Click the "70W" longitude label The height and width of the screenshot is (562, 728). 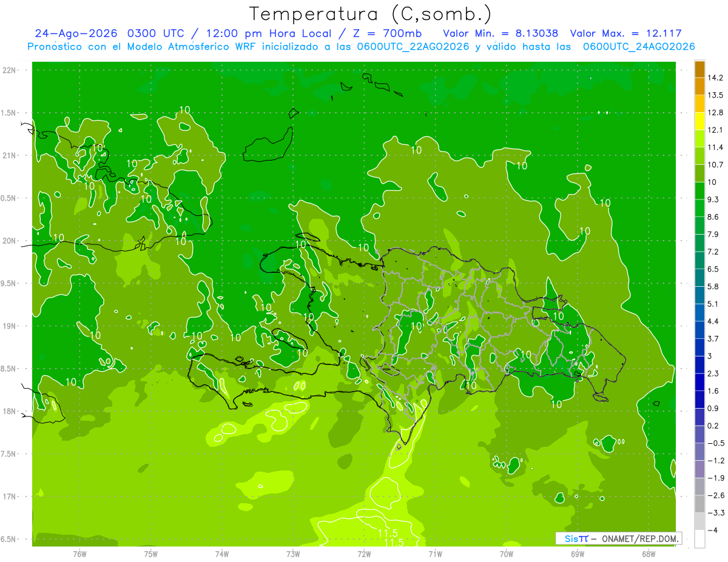(507, 554)
